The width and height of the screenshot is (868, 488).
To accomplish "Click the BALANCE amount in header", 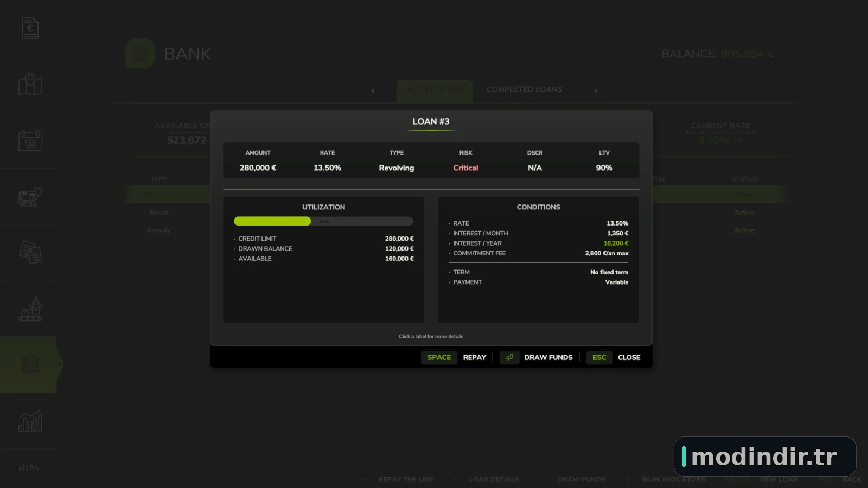I will tap(748, 54).
